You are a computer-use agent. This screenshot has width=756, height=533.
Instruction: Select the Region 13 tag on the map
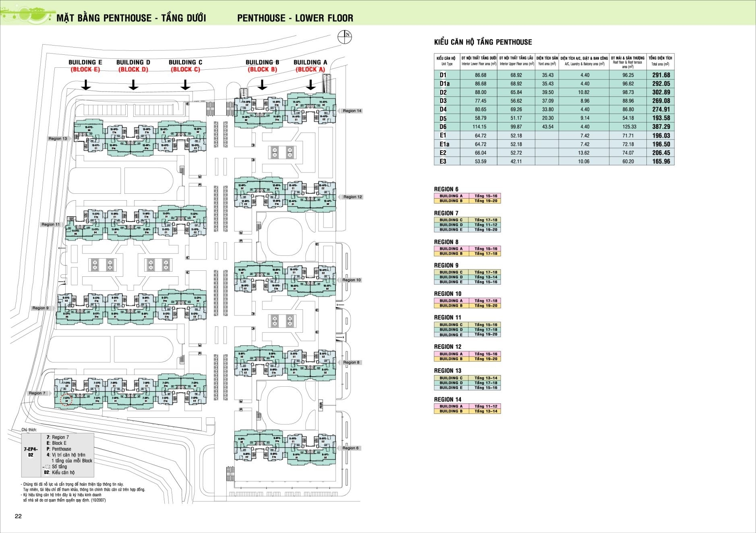(58, 139)
